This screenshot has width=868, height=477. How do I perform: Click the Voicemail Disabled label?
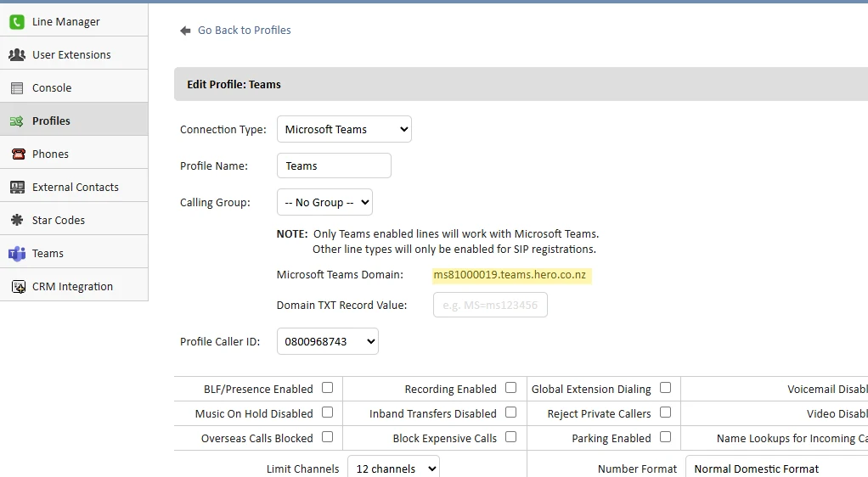[827, 390]
